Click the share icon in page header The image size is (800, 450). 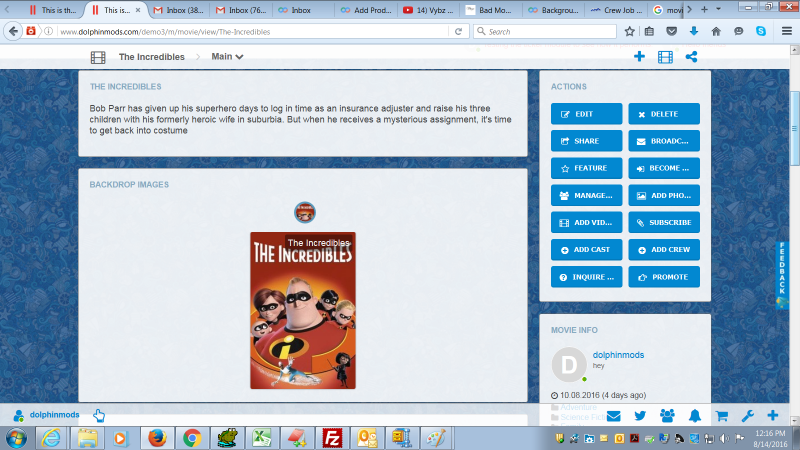point(691,57)
